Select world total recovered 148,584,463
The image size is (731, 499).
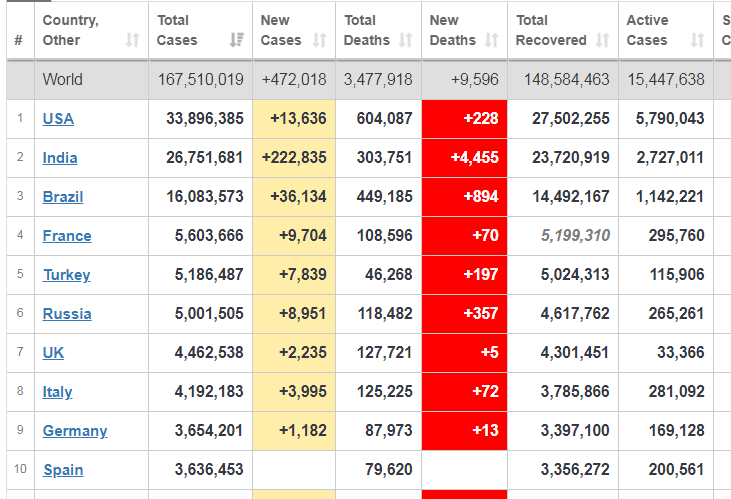[x=566, y=79]
